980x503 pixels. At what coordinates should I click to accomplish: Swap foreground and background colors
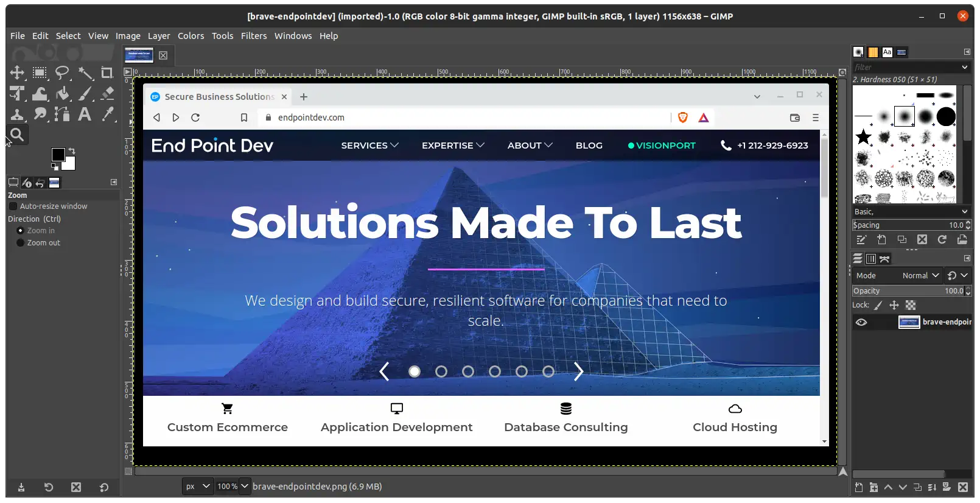[x=72, y=150]
